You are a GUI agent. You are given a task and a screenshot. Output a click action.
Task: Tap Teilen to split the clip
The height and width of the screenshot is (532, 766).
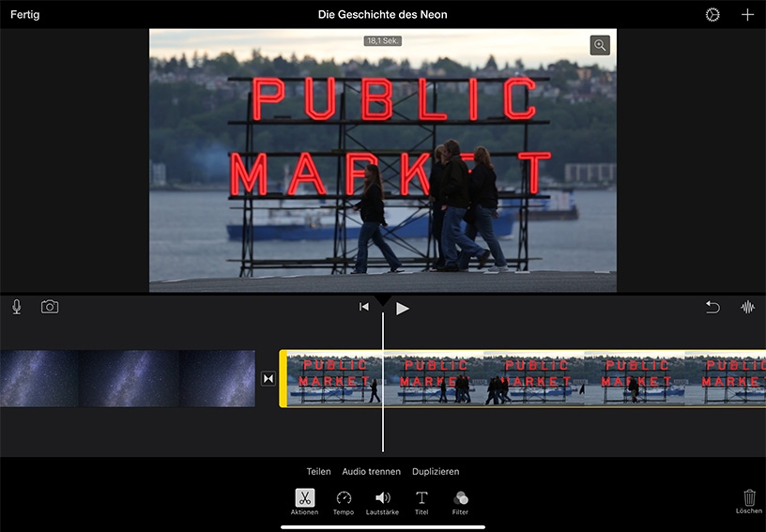click(x=318, y=471)
